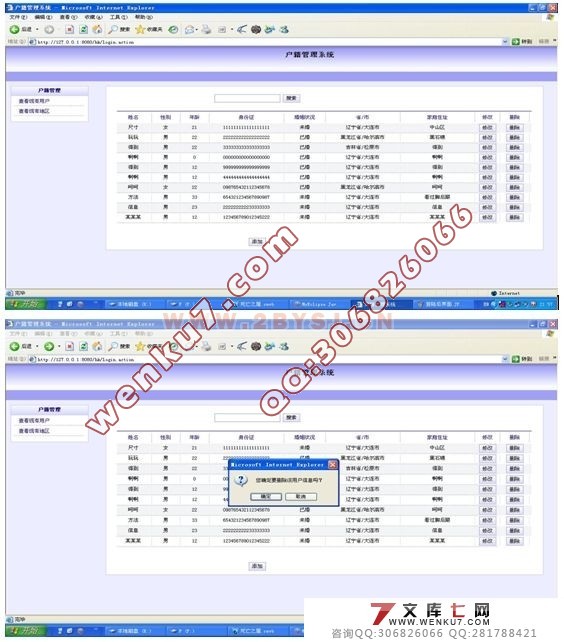The width and height of the screenshot is (564, 642).
Task: Click the Back arrow in lower browser window
Action: point(14,346)
